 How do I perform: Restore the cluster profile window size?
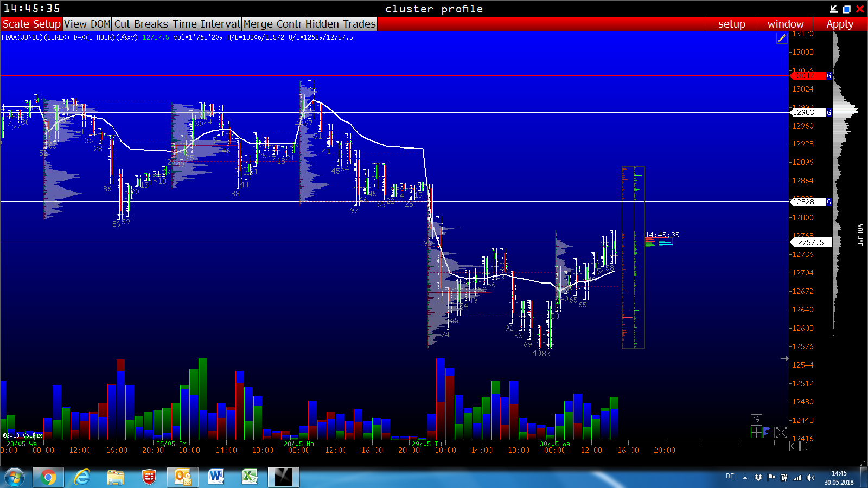pyautogui.click(x=847, y=9)
